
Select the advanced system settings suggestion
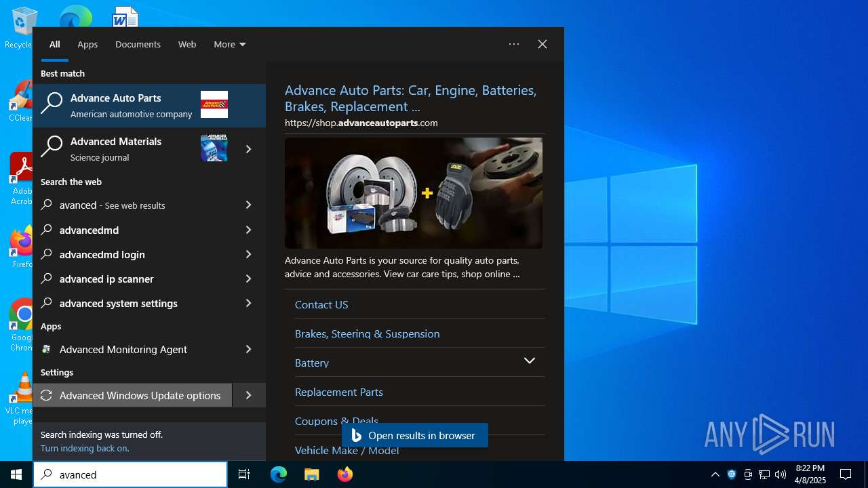(x=132, y=303)
